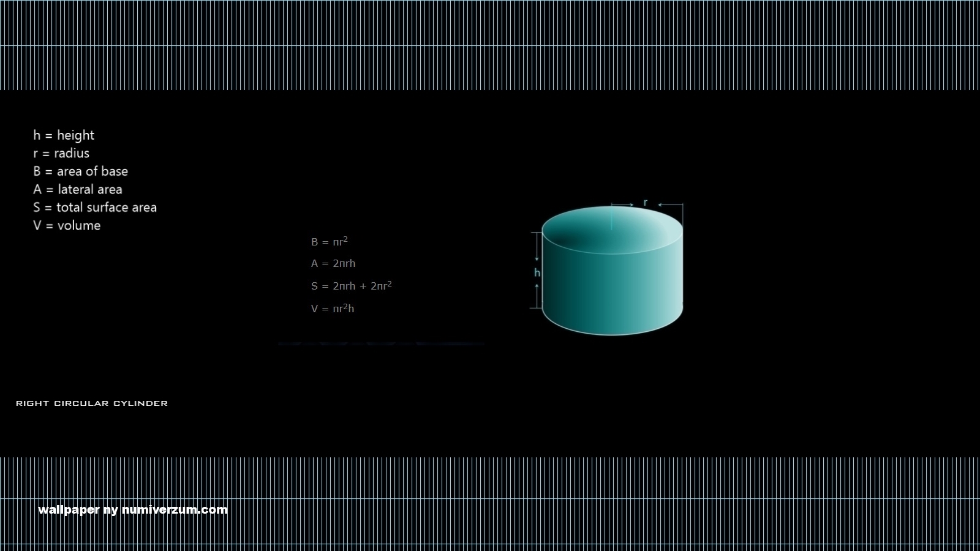This screenshot has height=551, width=980.
Task: Click the arrow right of the r label
Action: click(x=669, y=204)
